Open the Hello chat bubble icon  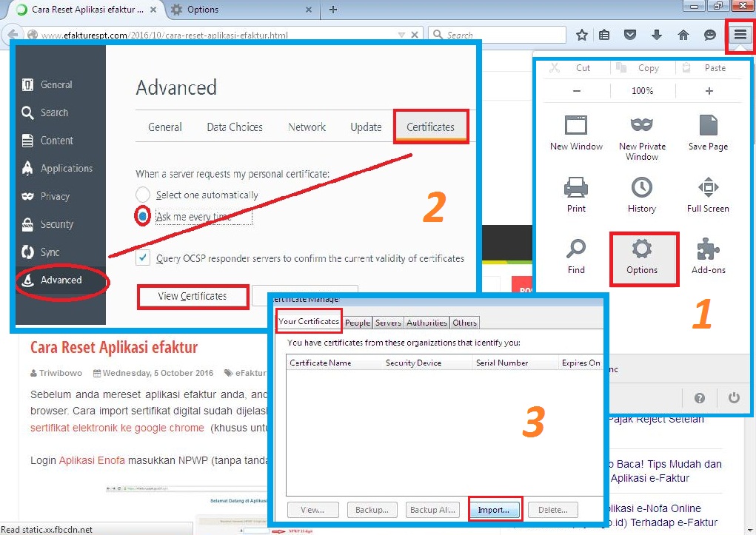point(709,35)
